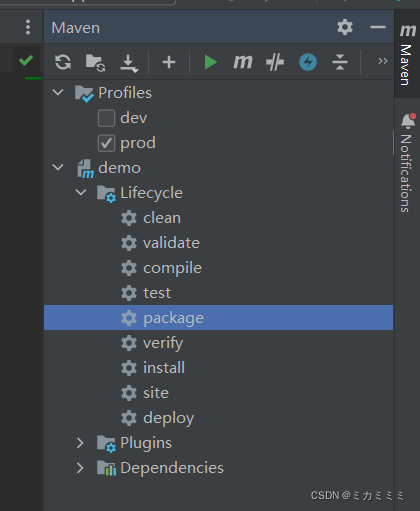The image size is (420, 511).
Task: Enable the dev profile checkbox
Action: (x=106, y=118)
